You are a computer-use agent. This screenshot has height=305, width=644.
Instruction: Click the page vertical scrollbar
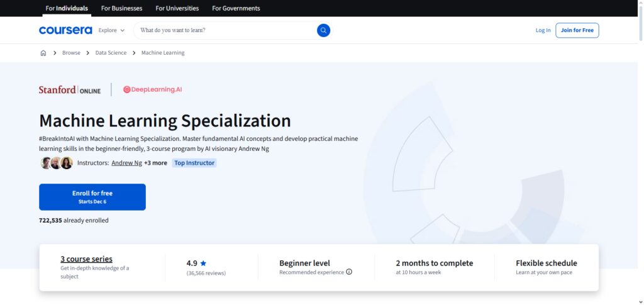point(640,25)
